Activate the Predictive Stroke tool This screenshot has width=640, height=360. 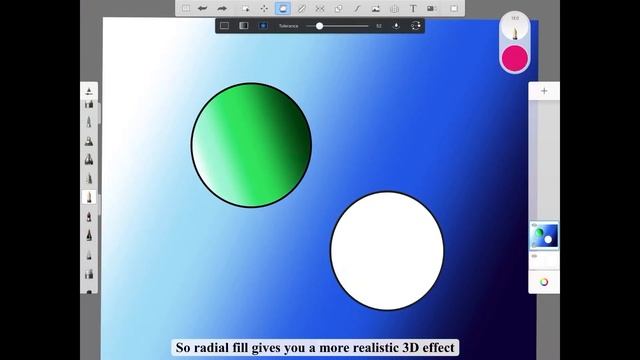357,8
